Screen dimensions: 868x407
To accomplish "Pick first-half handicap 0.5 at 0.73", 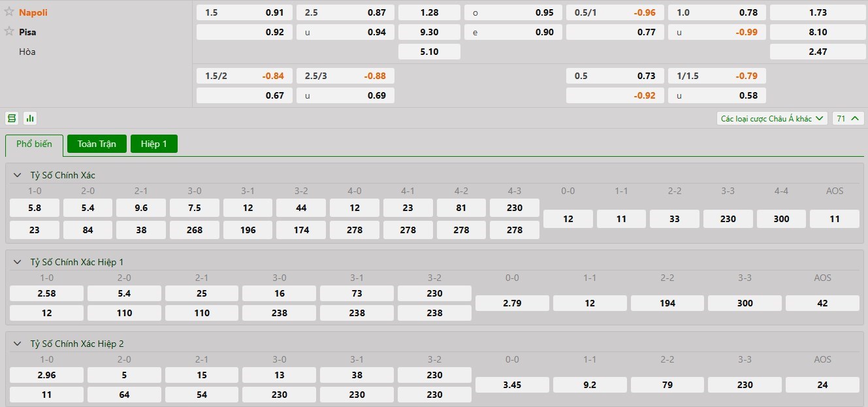I will [x=615, y=76].
